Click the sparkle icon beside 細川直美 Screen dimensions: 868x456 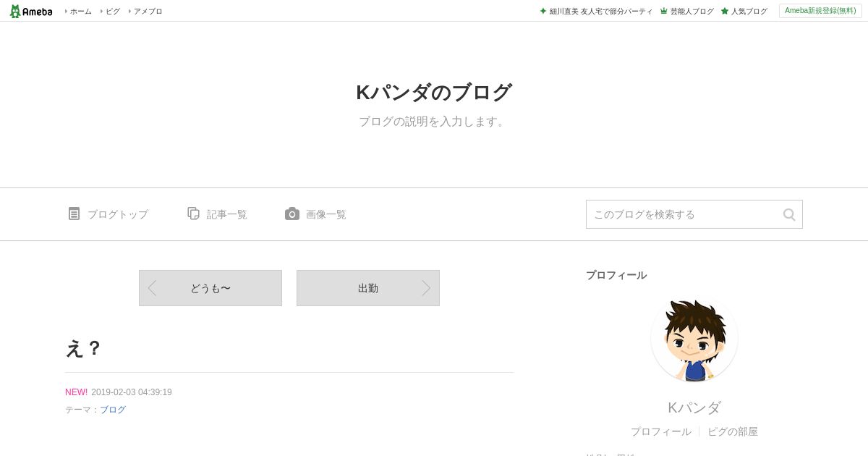[543, 11]
